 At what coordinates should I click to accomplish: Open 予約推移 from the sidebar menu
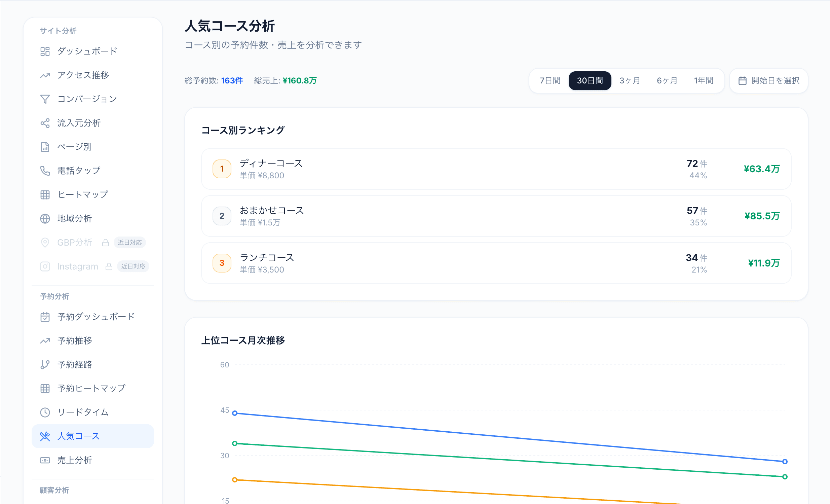click(x=75, y=340)
